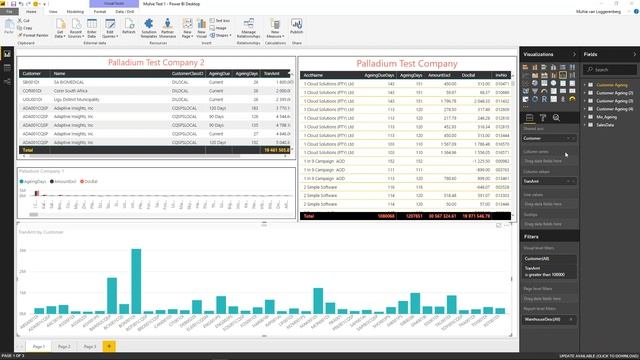Switch to Data view in left sidebar
The image size is (640, 360).
(7, 68)
